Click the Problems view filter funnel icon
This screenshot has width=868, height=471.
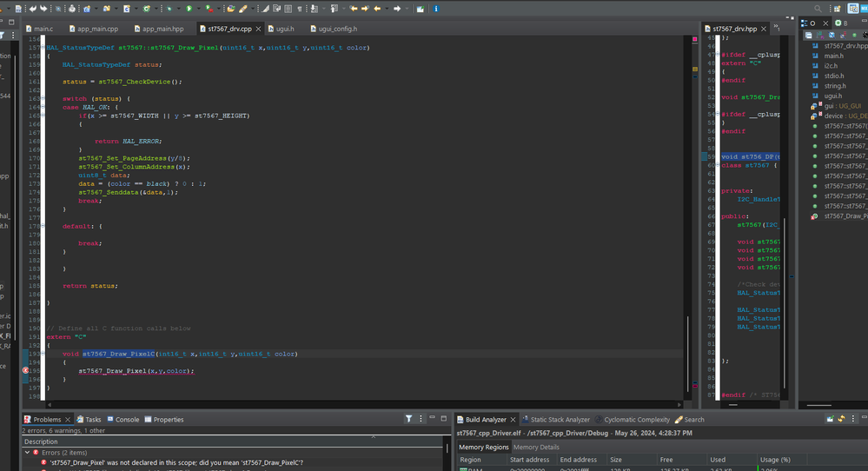click(x=408, y=419)
